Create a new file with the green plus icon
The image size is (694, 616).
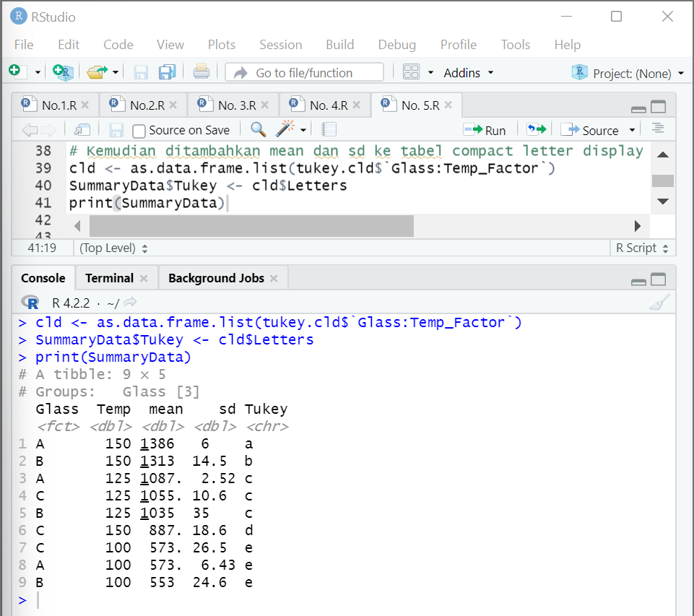[14, 72]
